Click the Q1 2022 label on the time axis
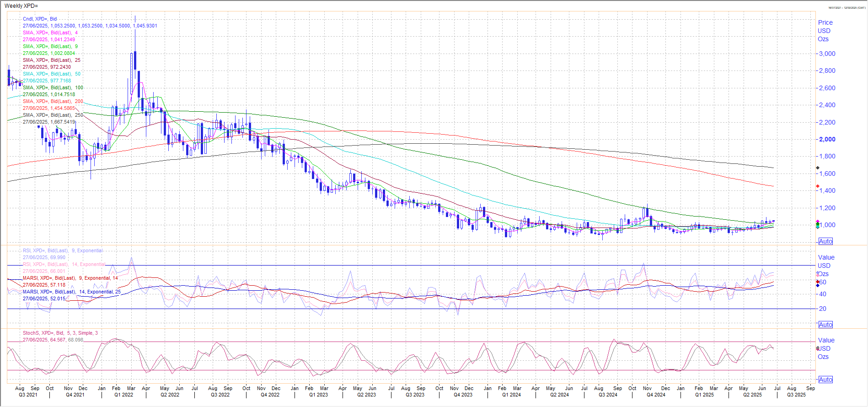The image size is (868, 407). point(124,395)
